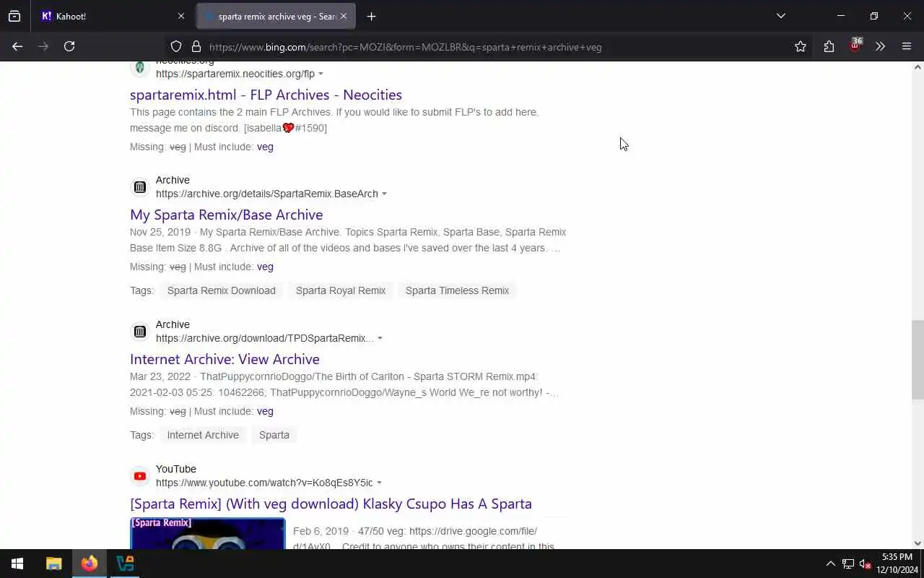Must include veg under Base Archive result
This screenshot has width=924, height=578.
pyautogui.click(x=265, y=267)
